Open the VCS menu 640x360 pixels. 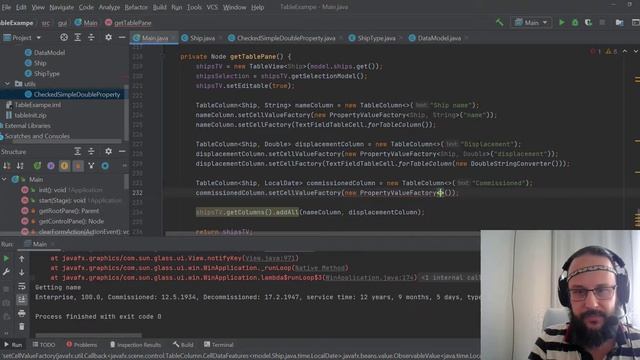212,7
